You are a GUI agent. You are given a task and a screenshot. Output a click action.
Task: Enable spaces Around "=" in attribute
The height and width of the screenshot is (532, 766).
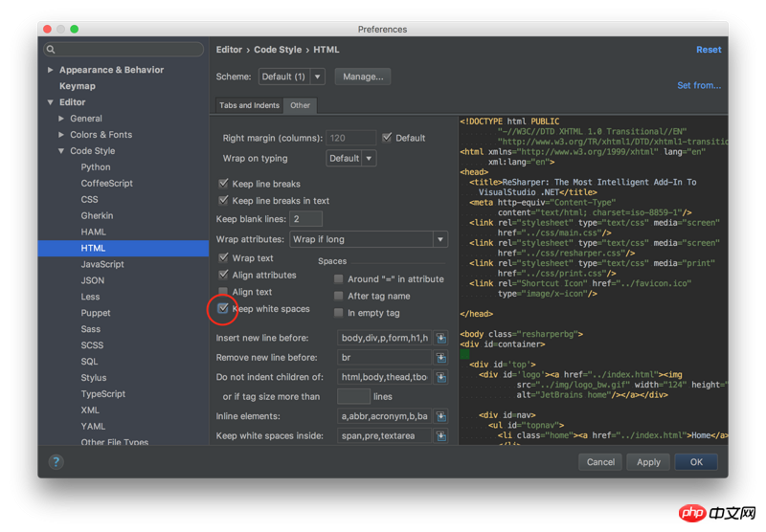click(338, 279)
